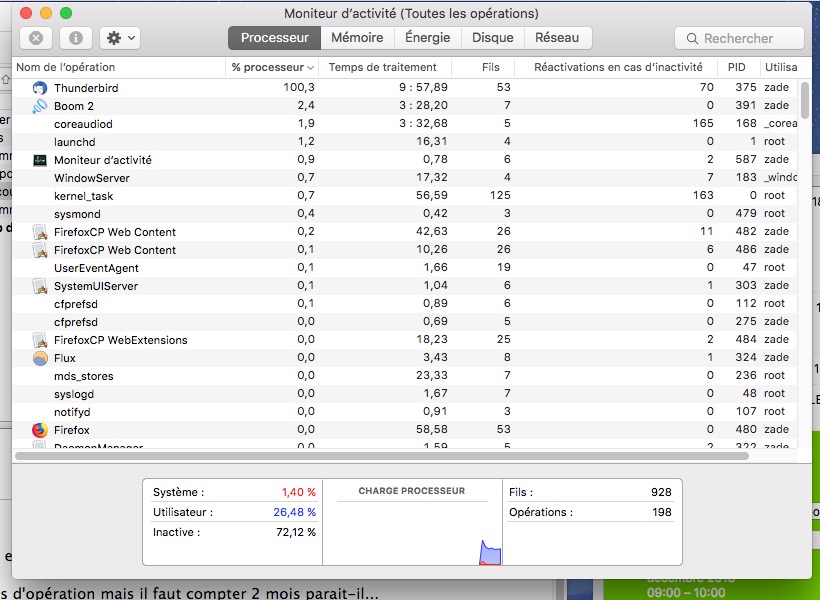The height and width of the screenshot is (600, 820).
Task: Click second FirefoxCP Web Content icon (PID 486)
Action: 40,250
